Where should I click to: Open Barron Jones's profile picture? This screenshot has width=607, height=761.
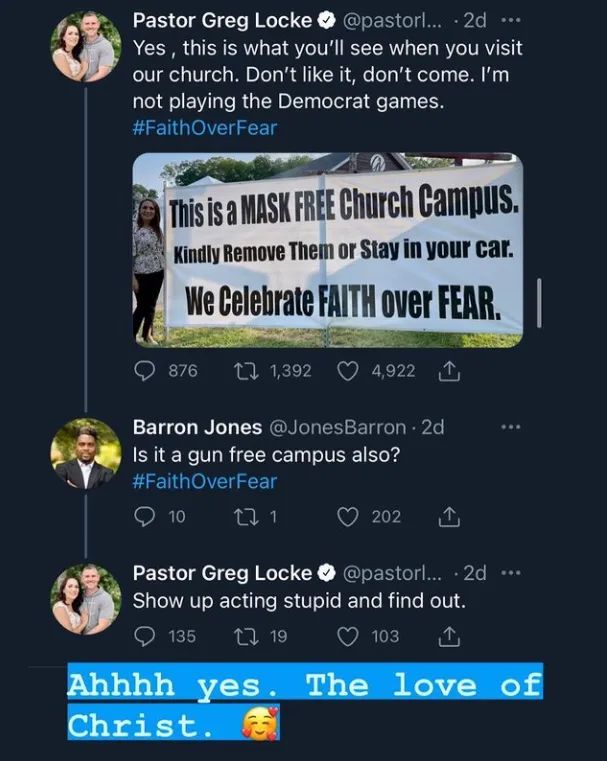click(x=86, y=455)
